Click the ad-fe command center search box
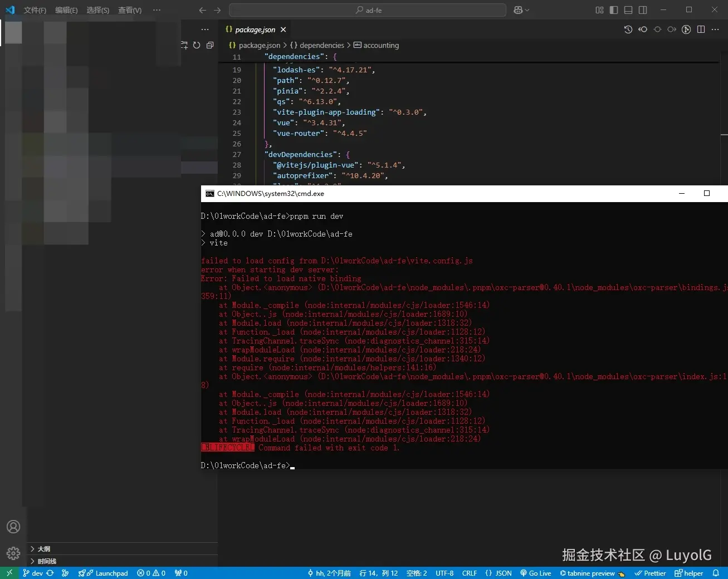The width and height of the screenshot is (728, 579). 368,10
